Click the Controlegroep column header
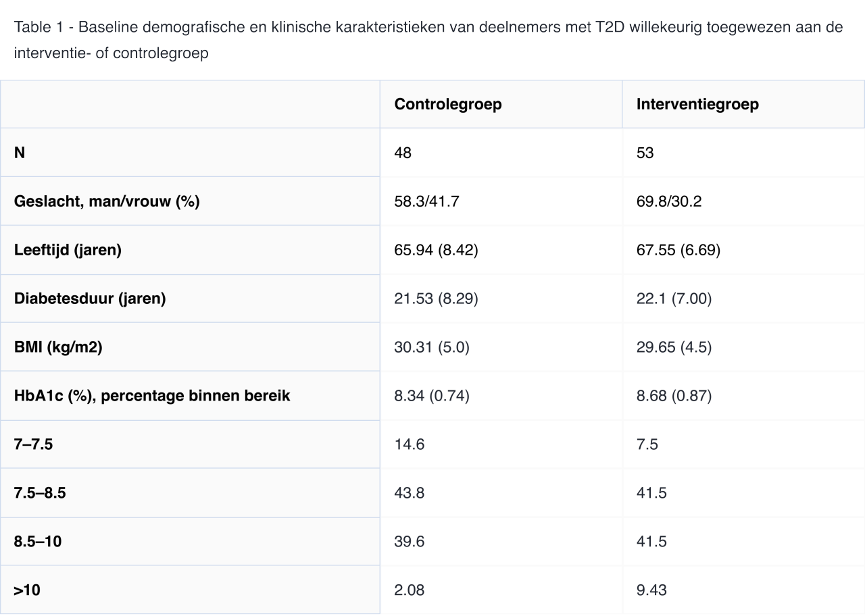The height and width of the screenshot is (616, 865). pyautogui.click(x=447, y=105)
